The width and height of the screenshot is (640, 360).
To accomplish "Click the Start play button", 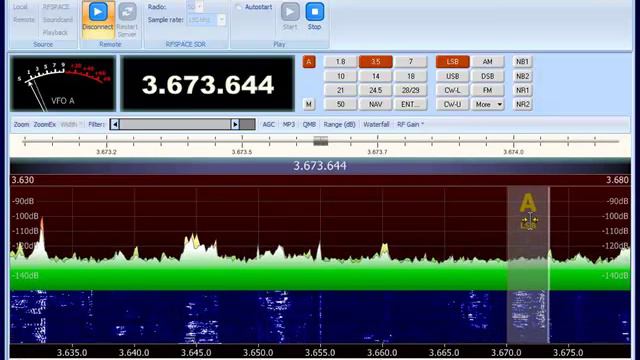I will point(290,17).
